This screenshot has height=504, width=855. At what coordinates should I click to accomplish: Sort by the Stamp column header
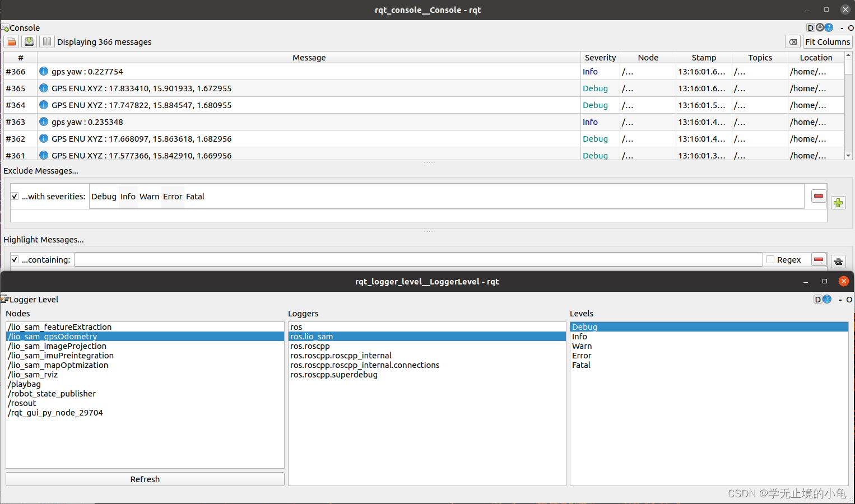click(704, 57)
